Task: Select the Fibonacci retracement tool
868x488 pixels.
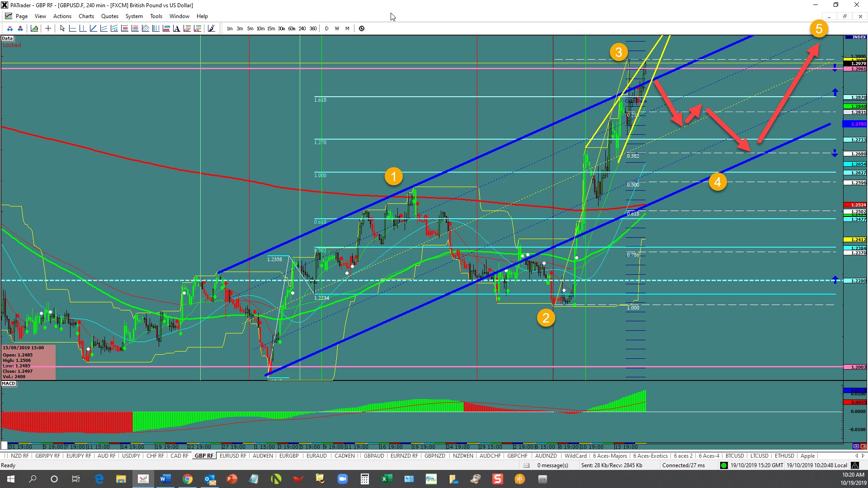Action: 124,28
